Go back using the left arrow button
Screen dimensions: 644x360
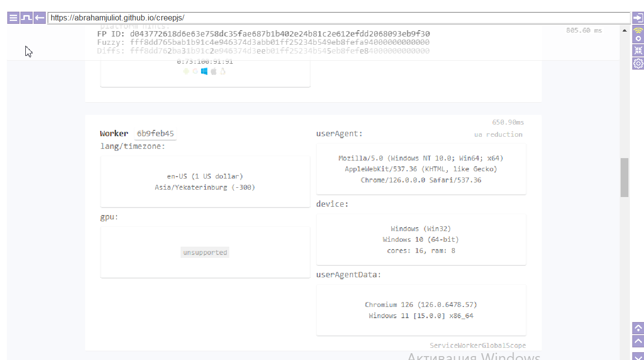pos(40,18)
